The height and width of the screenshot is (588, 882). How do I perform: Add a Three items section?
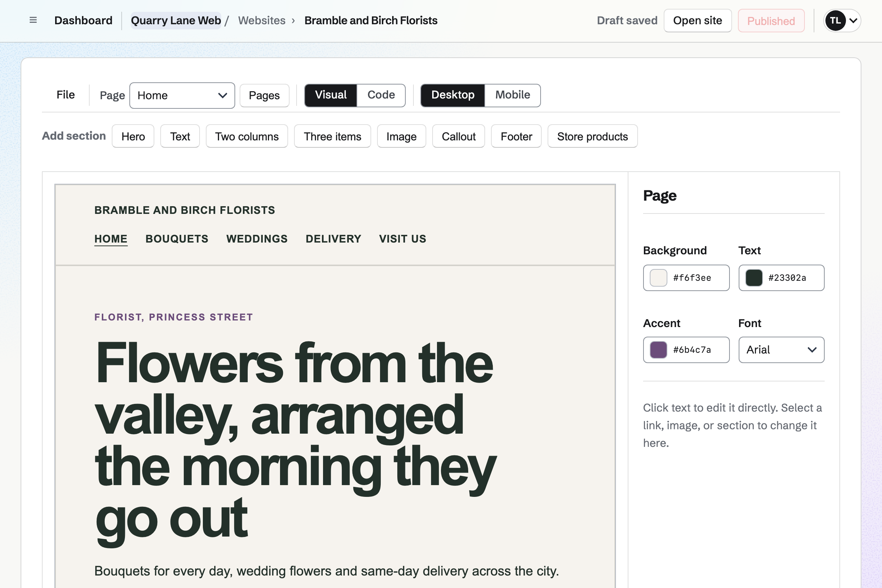pyautogui.click(x=333, y=136)
